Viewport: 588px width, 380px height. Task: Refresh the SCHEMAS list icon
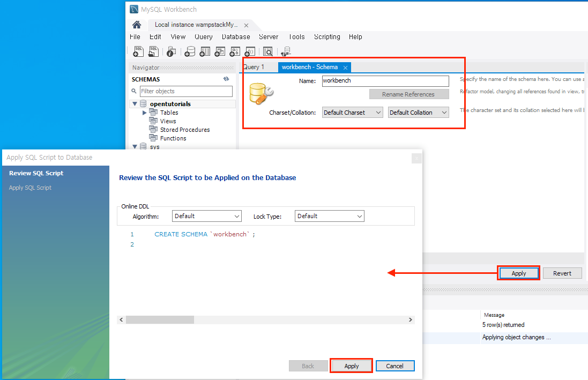pyautogui.click(x=226, y=79)
